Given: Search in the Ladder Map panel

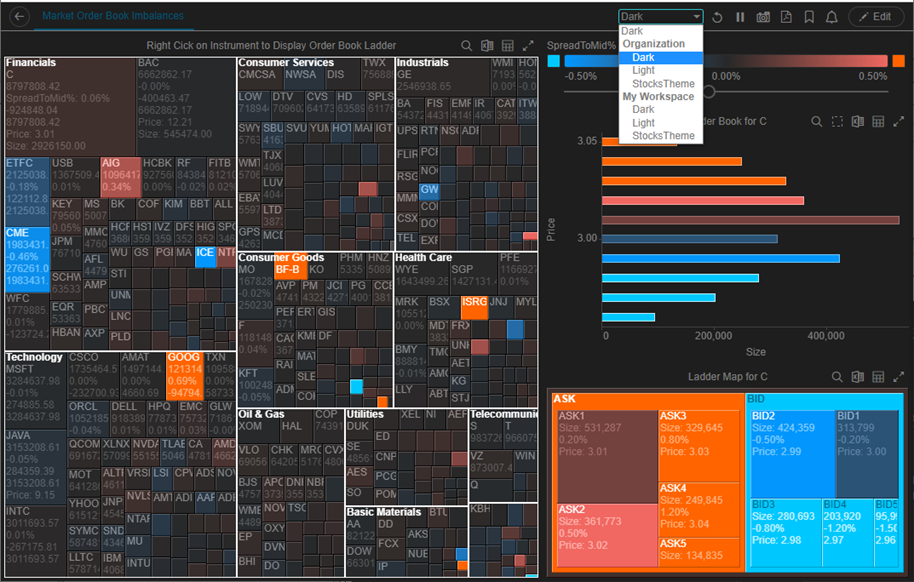Looking at the screenshot, I should tap(837, 377).
